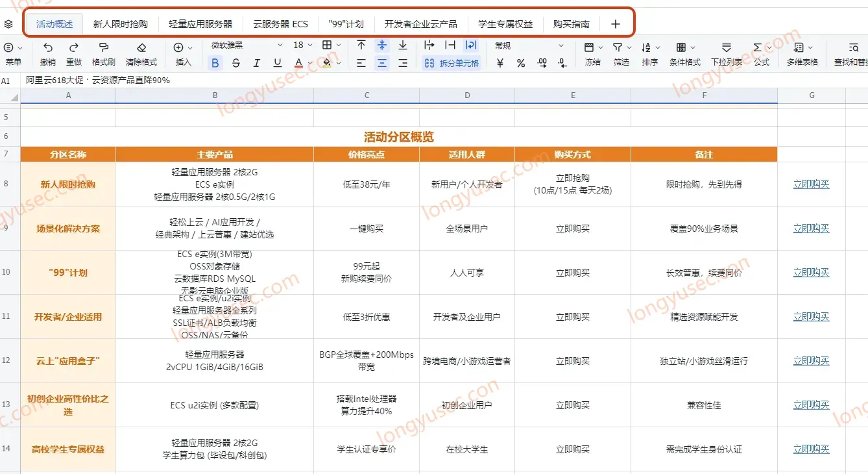Apply percent format

[x=521, y=63]
